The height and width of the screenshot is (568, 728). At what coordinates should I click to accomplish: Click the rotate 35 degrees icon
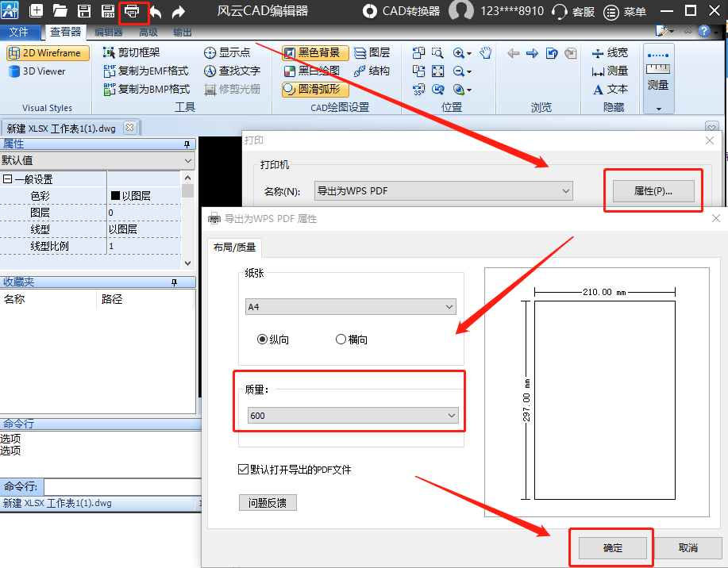[419, 89]
